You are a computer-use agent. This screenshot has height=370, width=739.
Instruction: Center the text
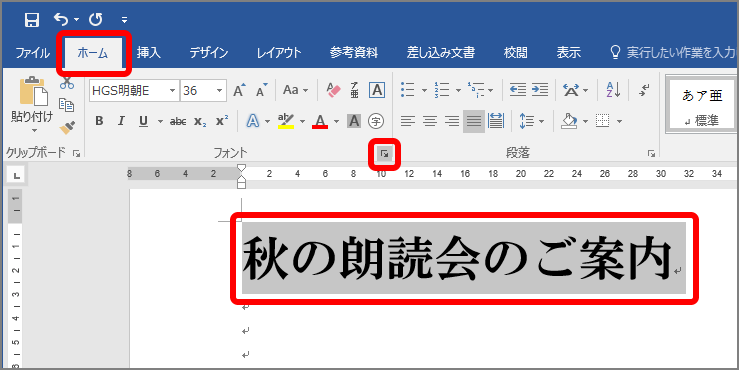[430, 121]
